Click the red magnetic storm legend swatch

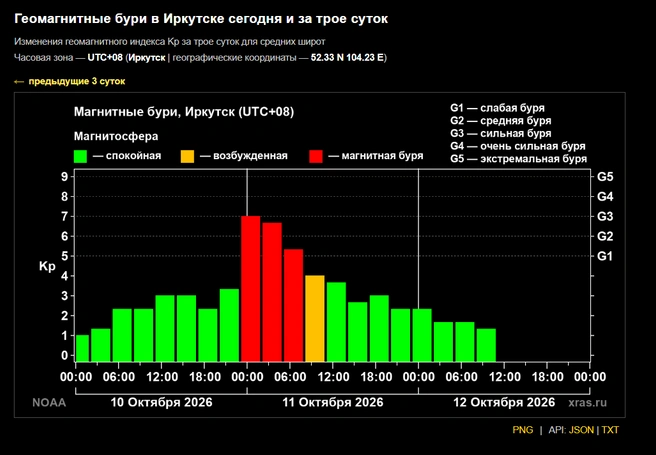pyautogui.click(x=316, y=156)
